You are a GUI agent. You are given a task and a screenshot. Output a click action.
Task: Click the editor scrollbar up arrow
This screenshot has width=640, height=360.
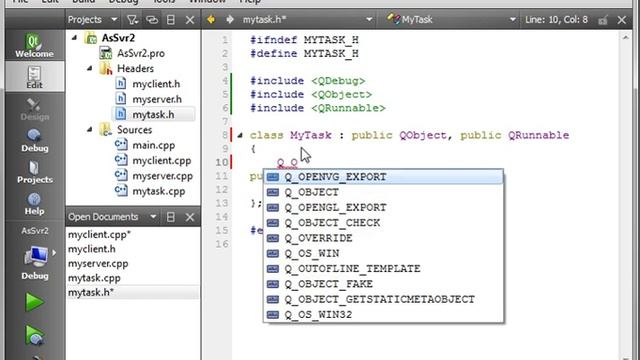[x=626, y=37]
